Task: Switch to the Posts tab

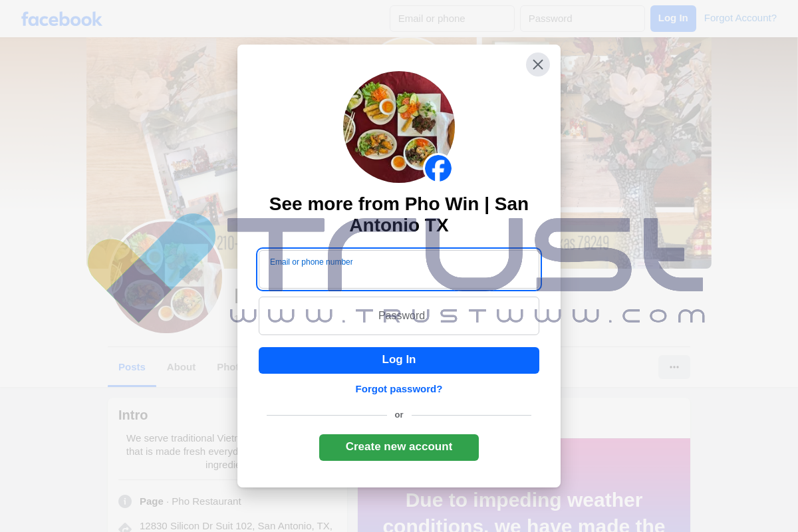Action: (x=132, y=367)
